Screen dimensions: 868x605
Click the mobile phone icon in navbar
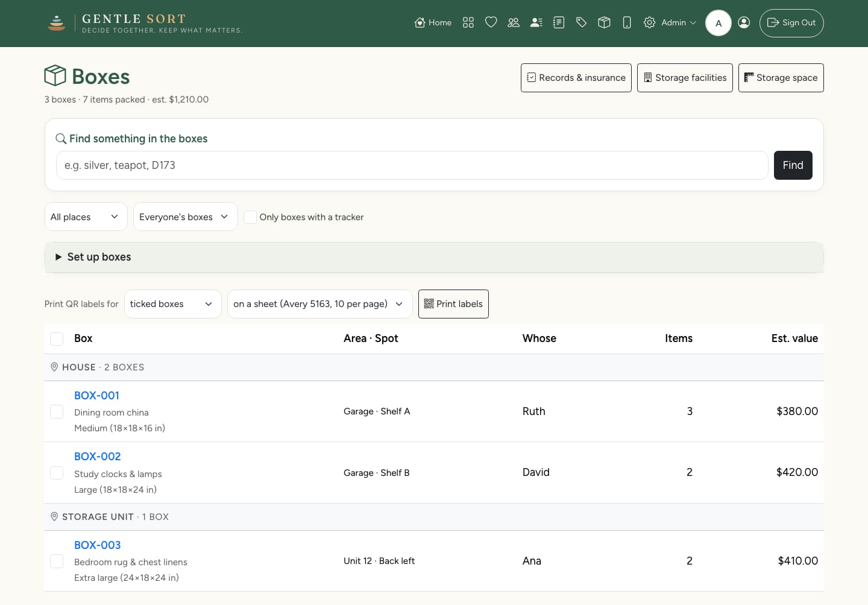(627, 22)
